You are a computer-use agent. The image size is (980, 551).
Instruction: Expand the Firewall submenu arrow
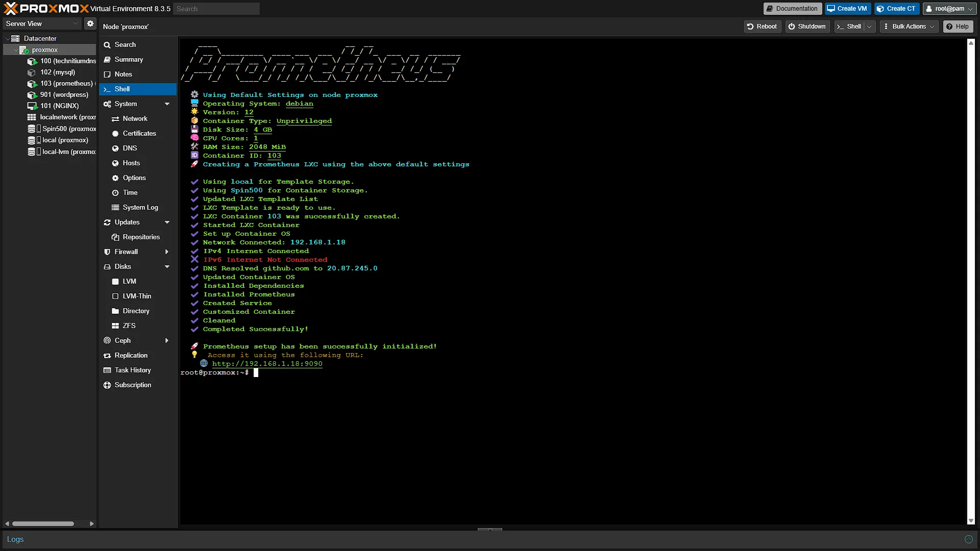(x=167, y=252)
